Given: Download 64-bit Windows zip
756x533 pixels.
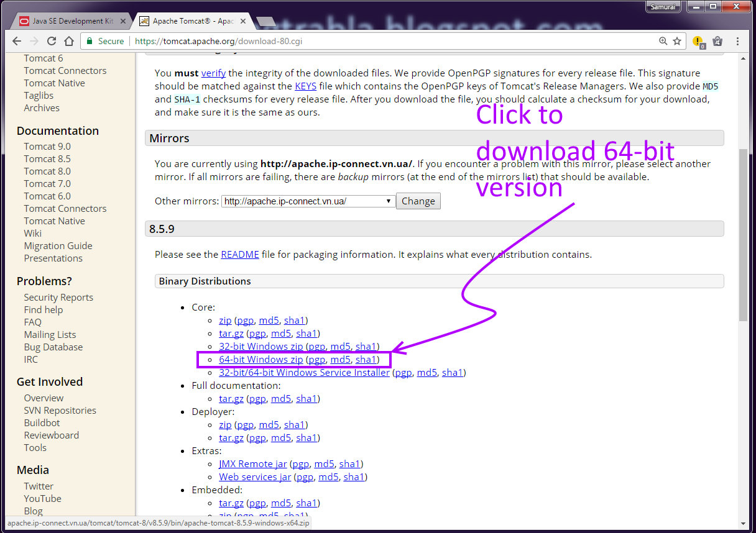Looking at the screenshot, I should [x=261, y=360].
